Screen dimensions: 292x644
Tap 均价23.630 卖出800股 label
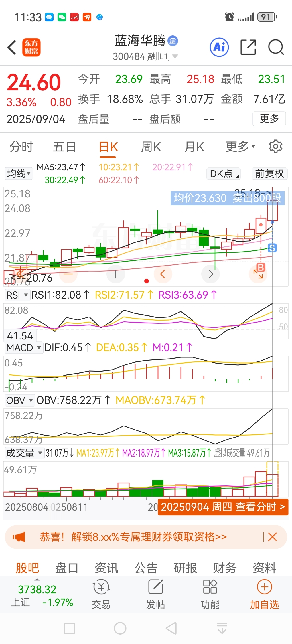[228, 198]
